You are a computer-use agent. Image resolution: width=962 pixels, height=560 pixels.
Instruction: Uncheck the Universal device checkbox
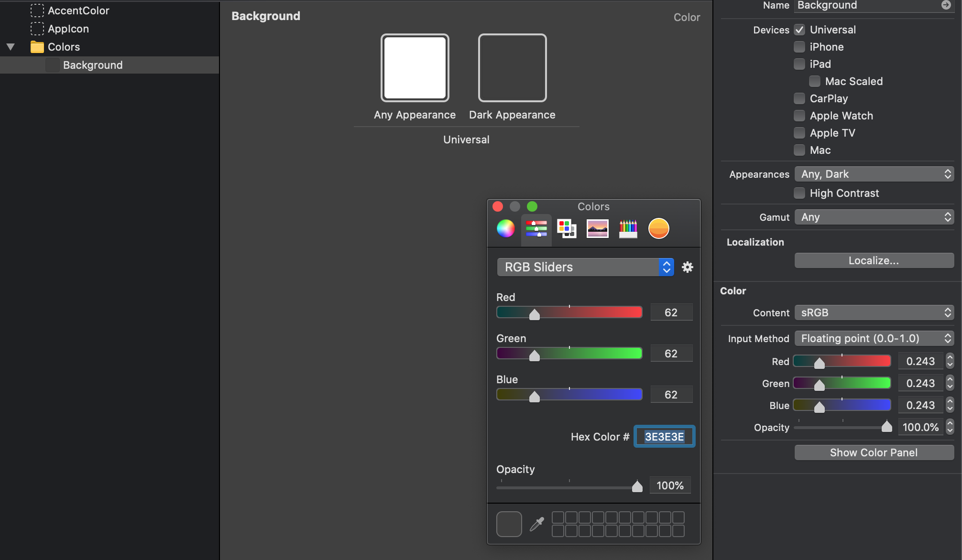click(x=799, y=30)
